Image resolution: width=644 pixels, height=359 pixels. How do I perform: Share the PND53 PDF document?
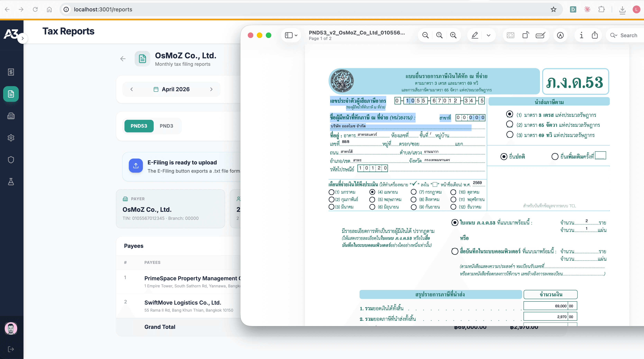click(x=595, y=35)
